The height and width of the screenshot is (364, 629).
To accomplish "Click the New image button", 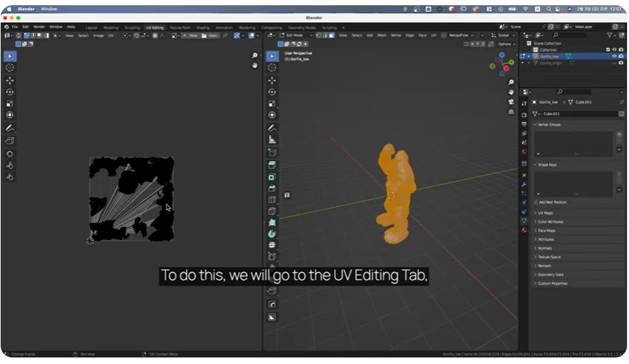I will click(x=190, y=36).
